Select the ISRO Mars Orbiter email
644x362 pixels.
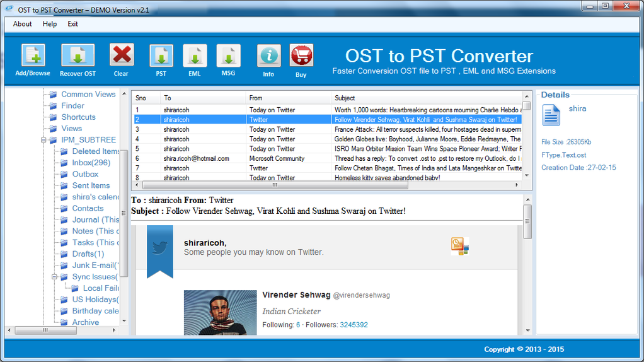pos(327,149)
